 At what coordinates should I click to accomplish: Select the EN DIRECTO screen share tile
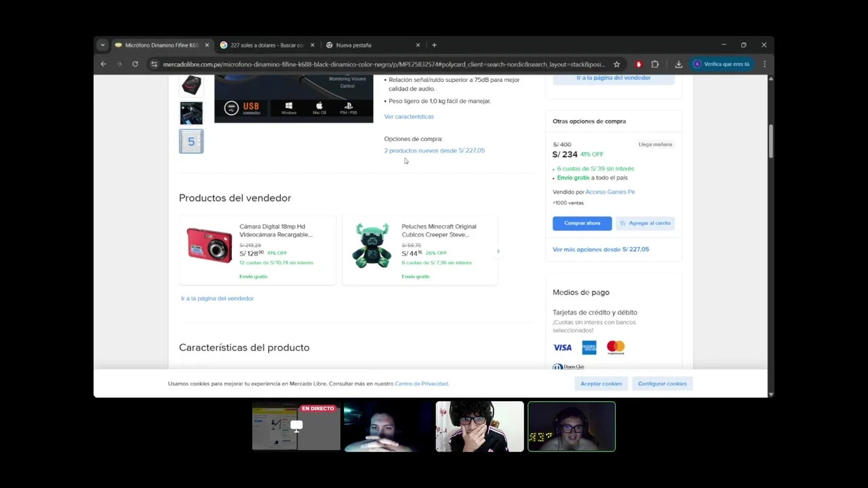pyautogui.click(x=296, y=426)
